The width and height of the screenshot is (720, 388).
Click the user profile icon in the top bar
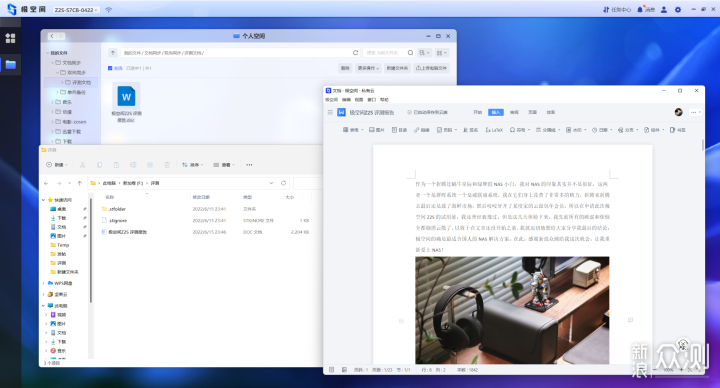click(664, 10)
